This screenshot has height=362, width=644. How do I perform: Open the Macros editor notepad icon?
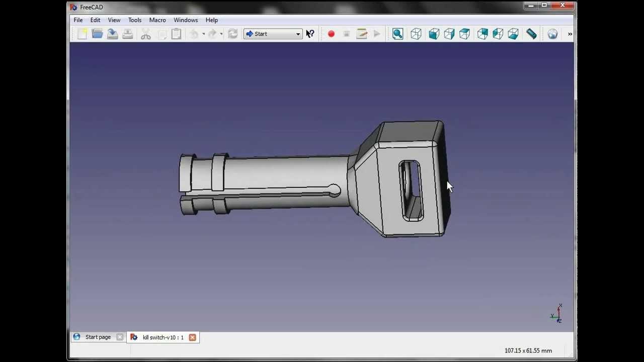tap(362, 34)
